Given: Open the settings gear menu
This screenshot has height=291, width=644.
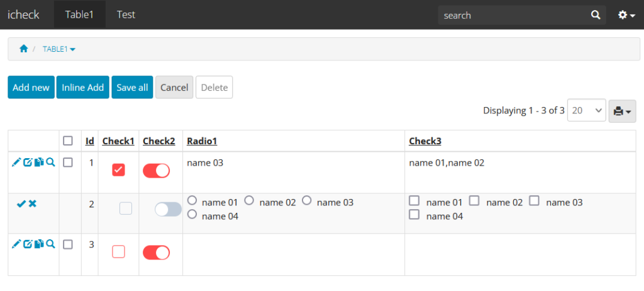Looking at the screenshot, I should tap(626, 15).
